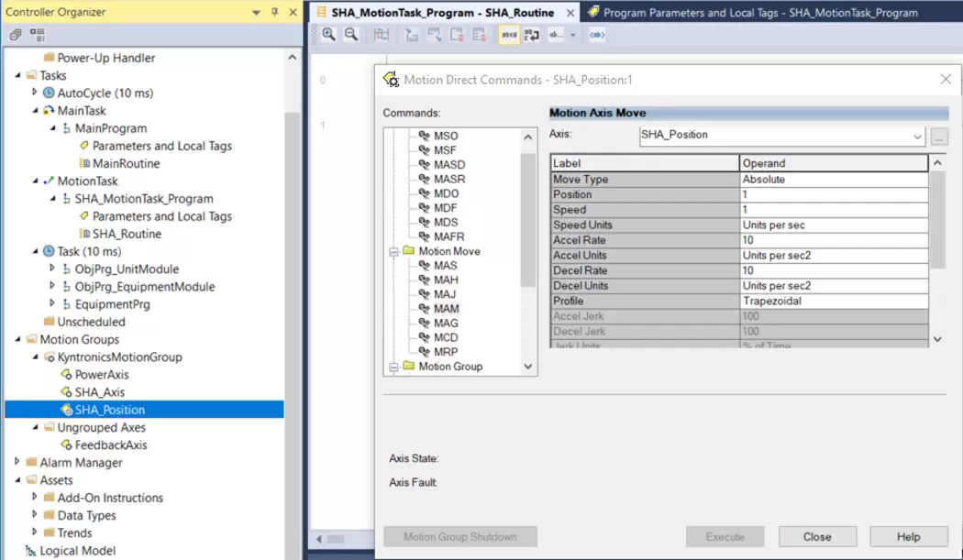Screen dimensions: 963x560
Task: Click the Help button
Action: tap(908, 537)
